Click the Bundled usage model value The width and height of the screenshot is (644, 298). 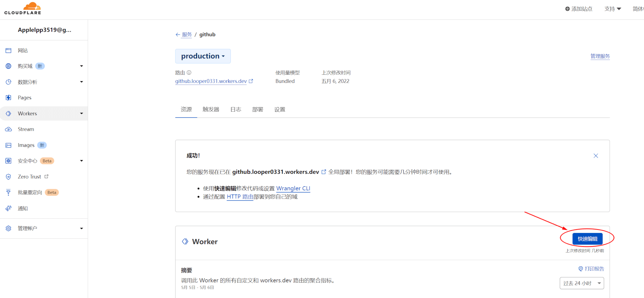[285, 81]
